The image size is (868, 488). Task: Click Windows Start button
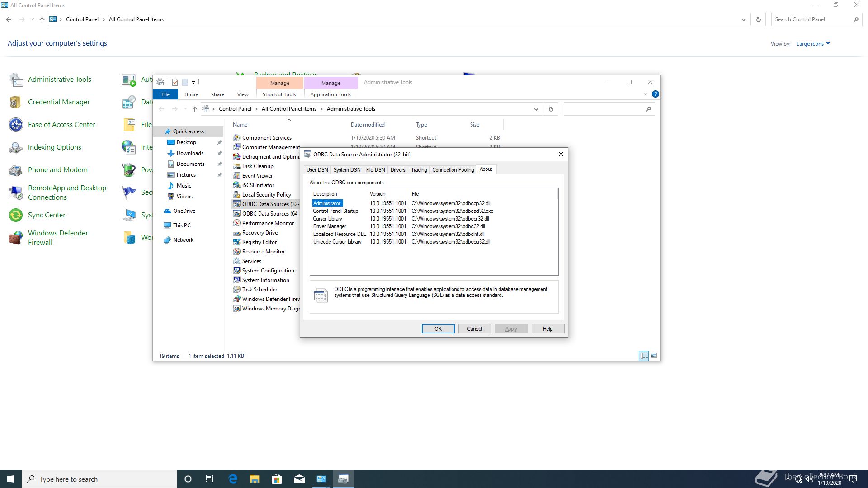[11, 479]
